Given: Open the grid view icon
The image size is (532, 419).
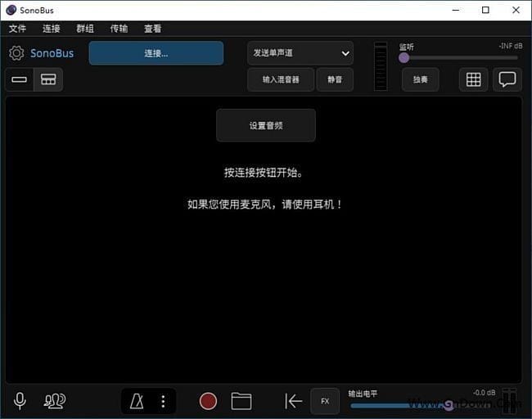Looking at the screenshot, I should coord(473,79).
